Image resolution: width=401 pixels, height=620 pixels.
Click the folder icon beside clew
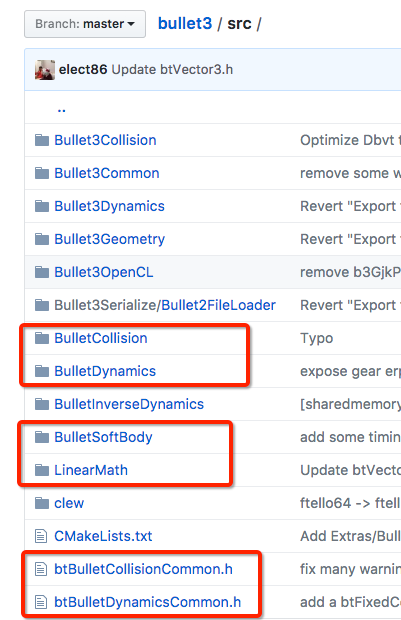click(x=42, y=503)
